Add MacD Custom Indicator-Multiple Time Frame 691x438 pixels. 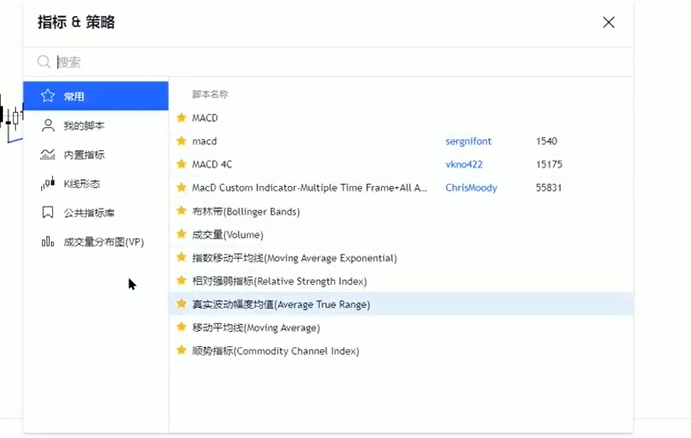coord(309,188)
